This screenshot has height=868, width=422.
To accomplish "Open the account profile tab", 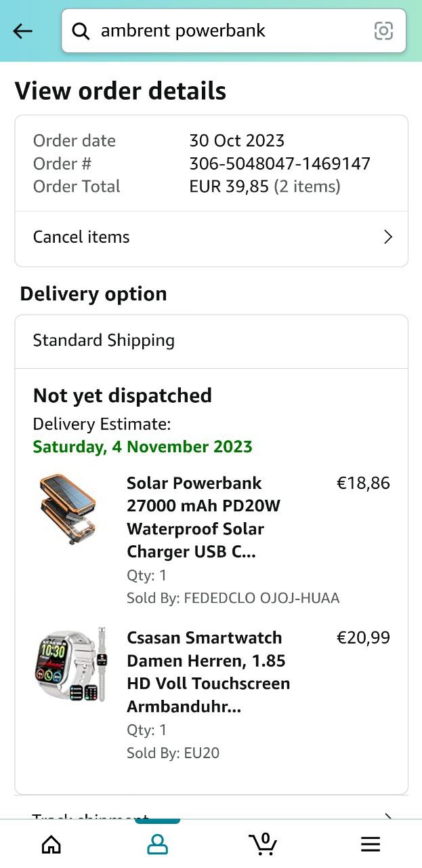I will click(x=157, y=844).
